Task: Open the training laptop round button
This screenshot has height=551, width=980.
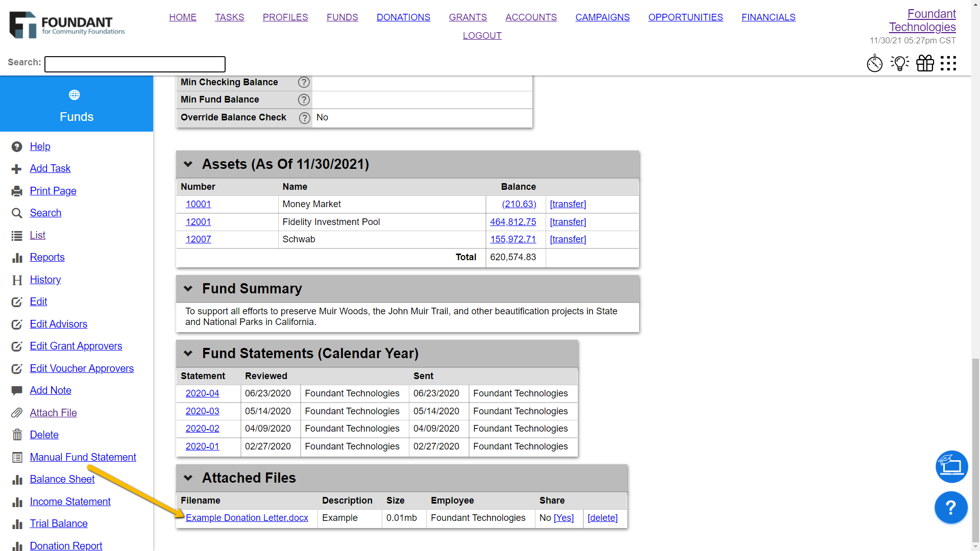Action: click(x=951, y=466)
